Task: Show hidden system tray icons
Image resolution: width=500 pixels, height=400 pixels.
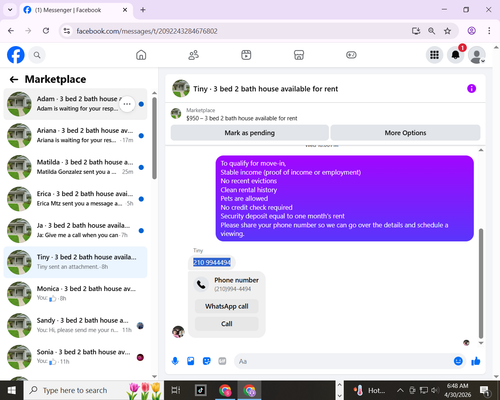Action: (x=400, y=390)
